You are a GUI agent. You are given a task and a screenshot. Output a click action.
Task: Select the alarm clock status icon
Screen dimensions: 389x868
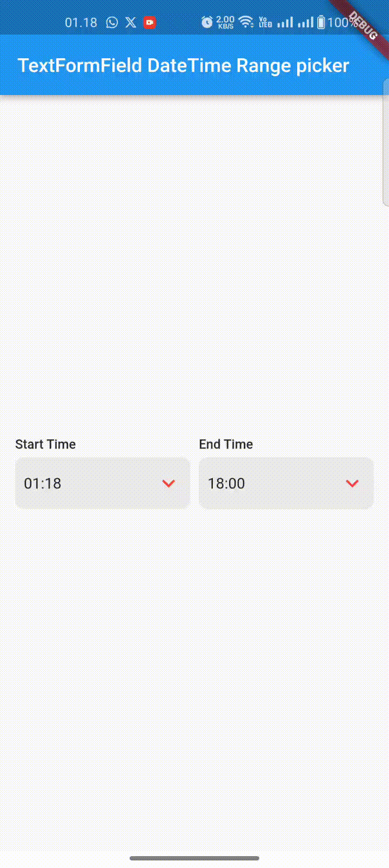tap(207, 22)
